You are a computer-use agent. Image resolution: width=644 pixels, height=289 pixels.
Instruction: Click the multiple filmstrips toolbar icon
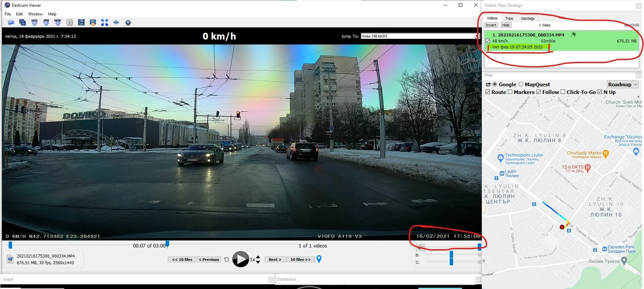(x=22, y=22)
